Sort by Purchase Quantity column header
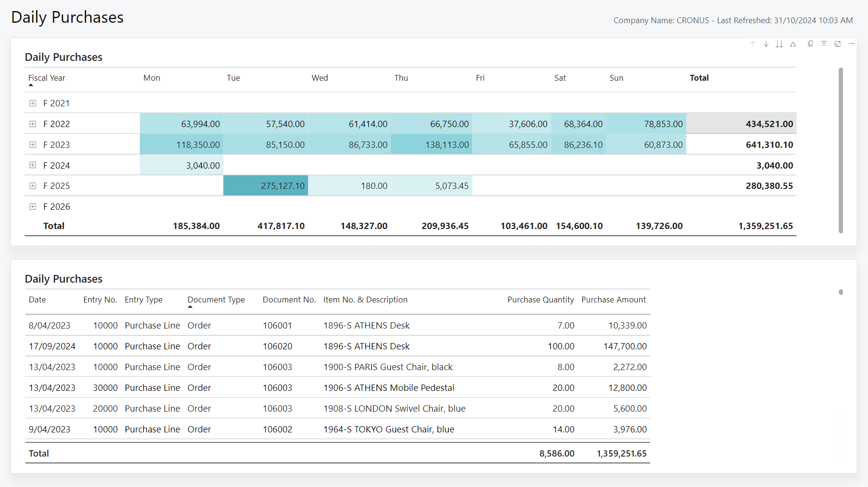The height and width of the screenshot is (487, 868). (541, 300)
